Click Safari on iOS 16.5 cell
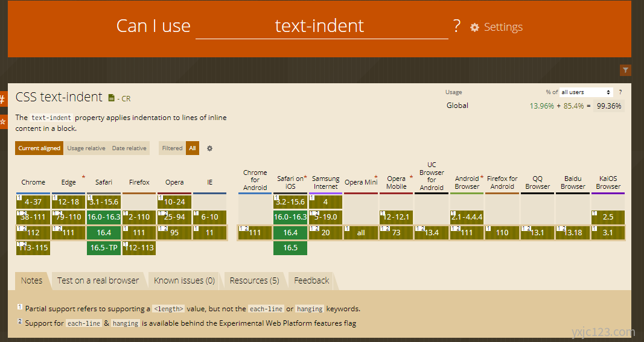Image resolution: width=644 pixels, height=342 pixels. coord(290,247)
